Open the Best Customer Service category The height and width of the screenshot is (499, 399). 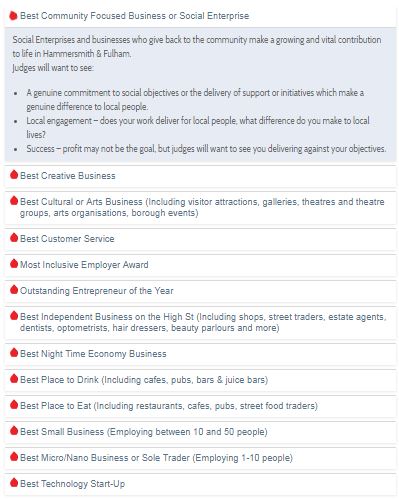(x=200, y=239)
